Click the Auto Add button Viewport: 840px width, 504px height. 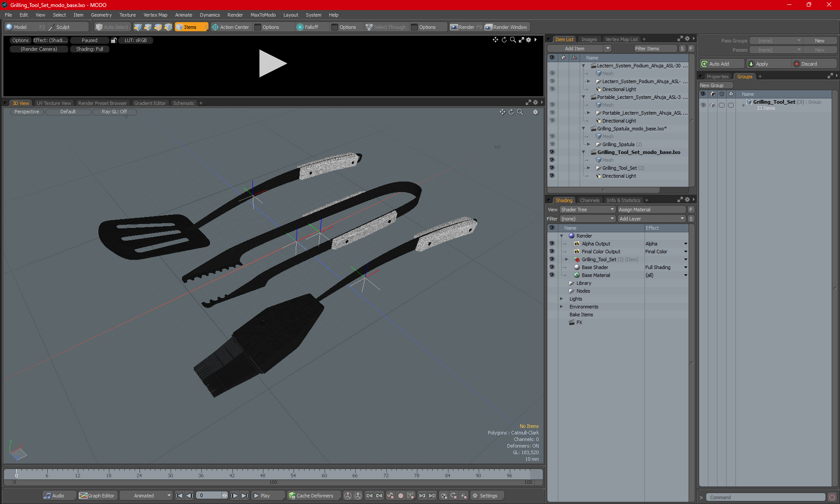pos(721,64)
